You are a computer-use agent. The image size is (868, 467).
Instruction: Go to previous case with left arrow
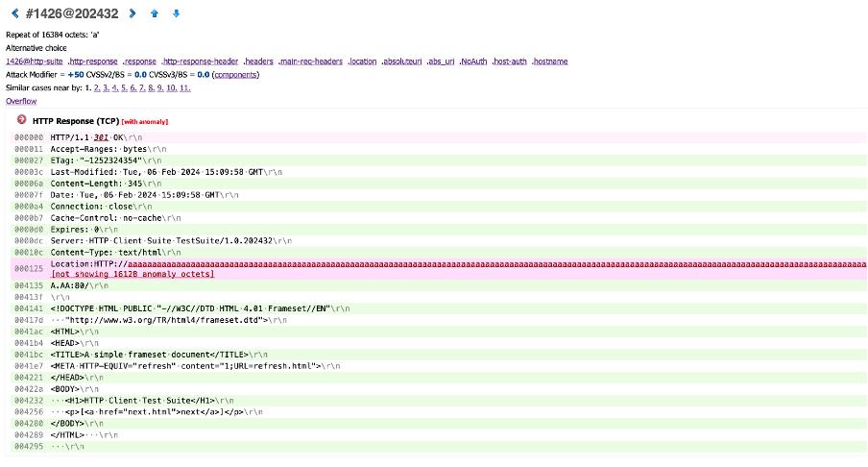(x=15, y=13)
